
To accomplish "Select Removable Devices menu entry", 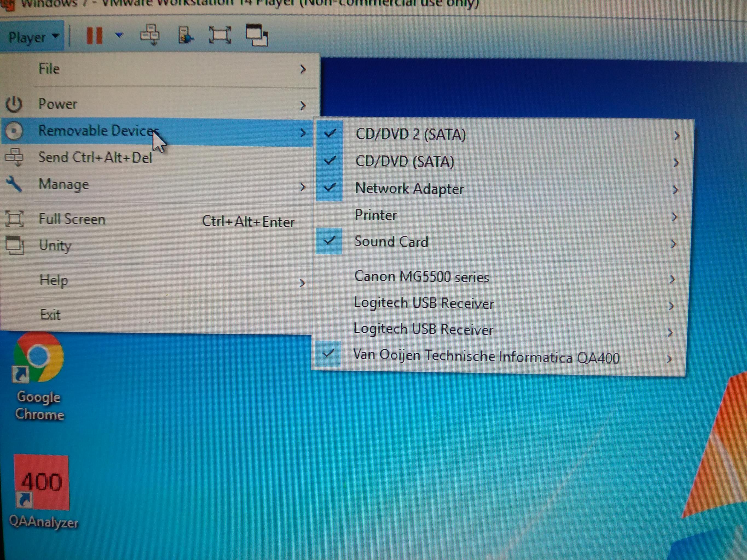I will tap(157, 132).
